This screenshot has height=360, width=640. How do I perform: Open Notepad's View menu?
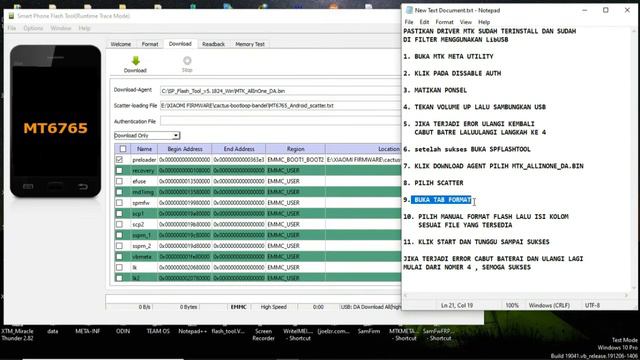466,22
